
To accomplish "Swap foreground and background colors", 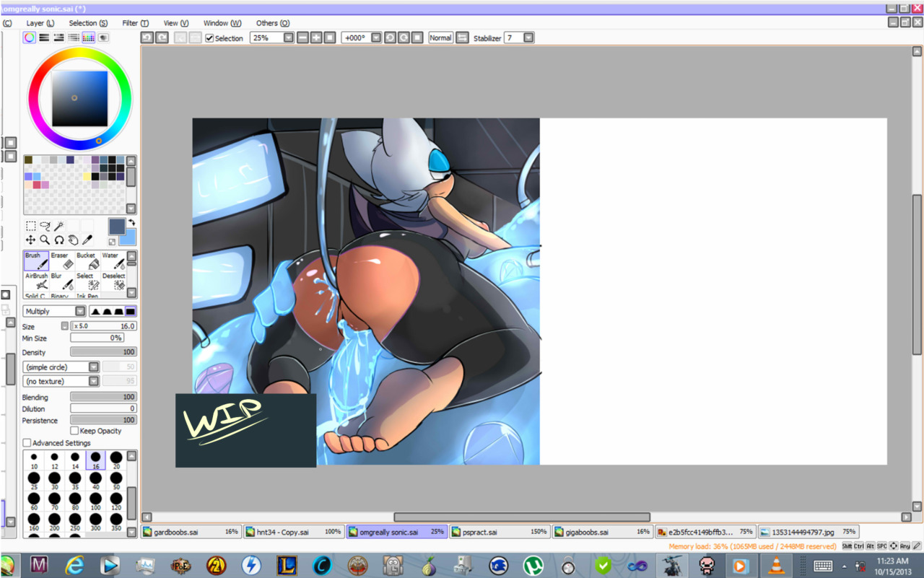I will click(x=131, y=222).
